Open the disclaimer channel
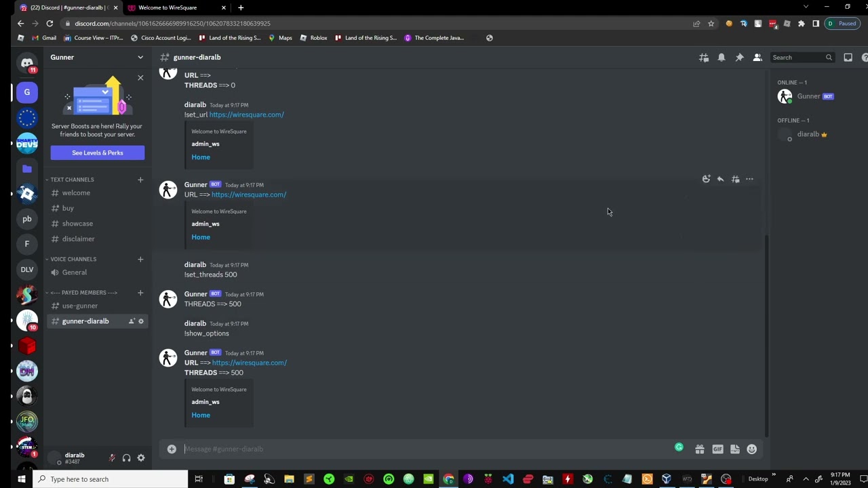Screen dimensions: 868x488 97,239
